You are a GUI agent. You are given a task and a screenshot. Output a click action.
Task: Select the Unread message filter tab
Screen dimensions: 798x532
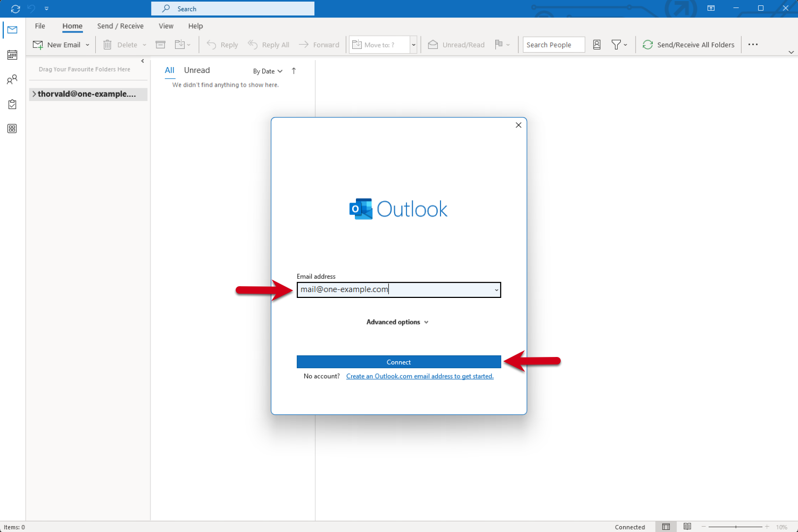[x=196, y=70]
